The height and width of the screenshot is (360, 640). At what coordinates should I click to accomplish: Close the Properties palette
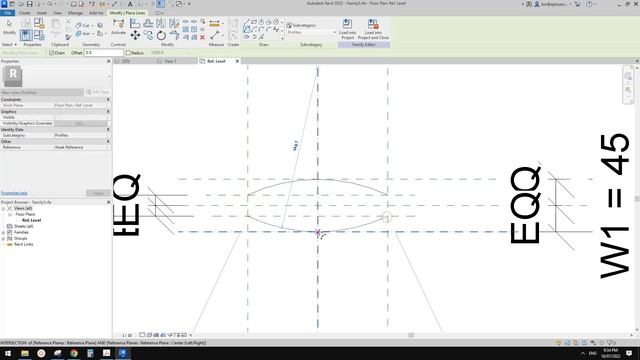108,61
